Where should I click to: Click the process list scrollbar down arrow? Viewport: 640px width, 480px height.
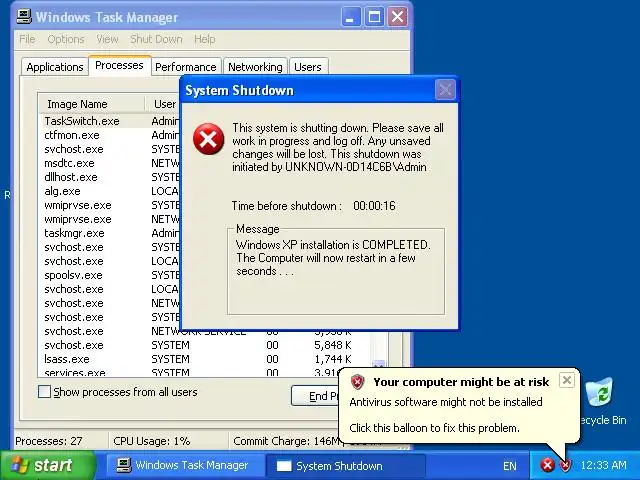coord(378,364)
